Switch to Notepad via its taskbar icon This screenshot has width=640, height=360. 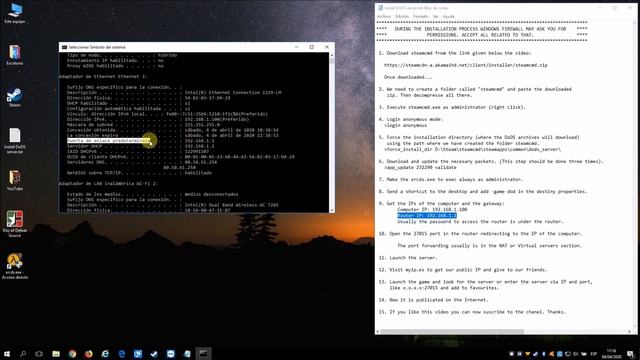point(187,353)
